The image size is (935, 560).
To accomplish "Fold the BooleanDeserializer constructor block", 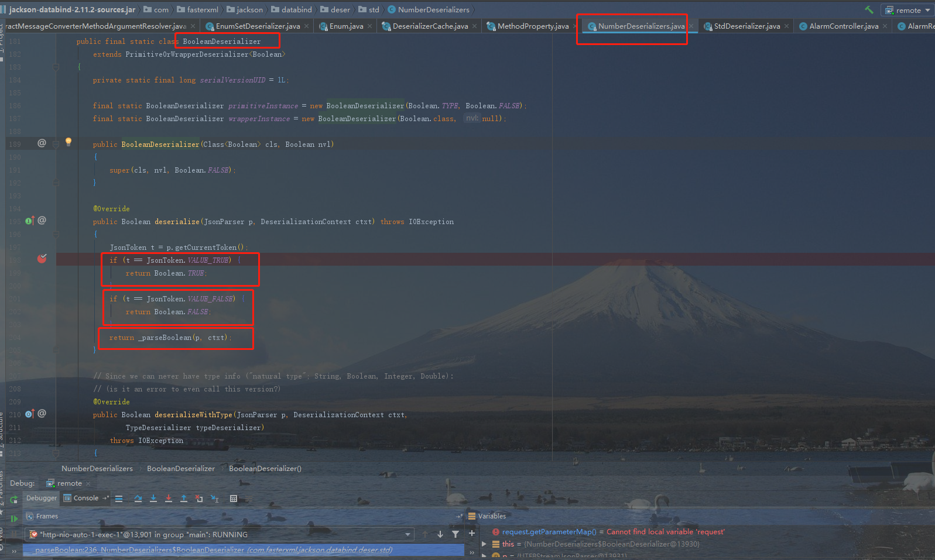I will 56,144.
